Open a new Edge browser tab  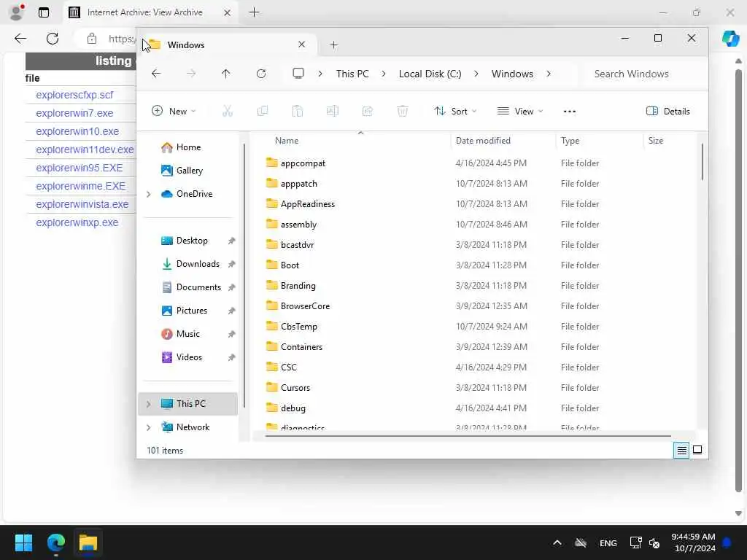coord(255,12)
